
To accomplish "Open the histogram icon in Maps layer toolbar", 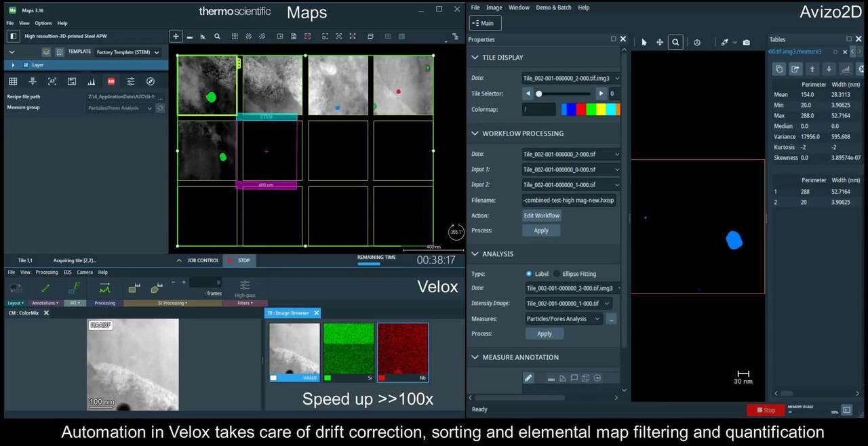I will (x=92, y=81).
